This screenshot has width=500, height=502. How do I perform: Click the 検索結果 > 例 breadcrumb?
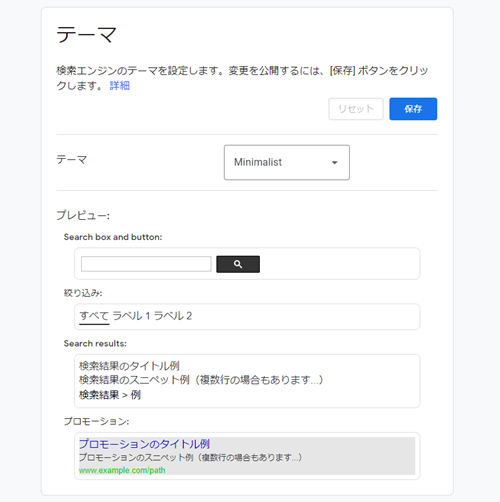coord(110,395)
